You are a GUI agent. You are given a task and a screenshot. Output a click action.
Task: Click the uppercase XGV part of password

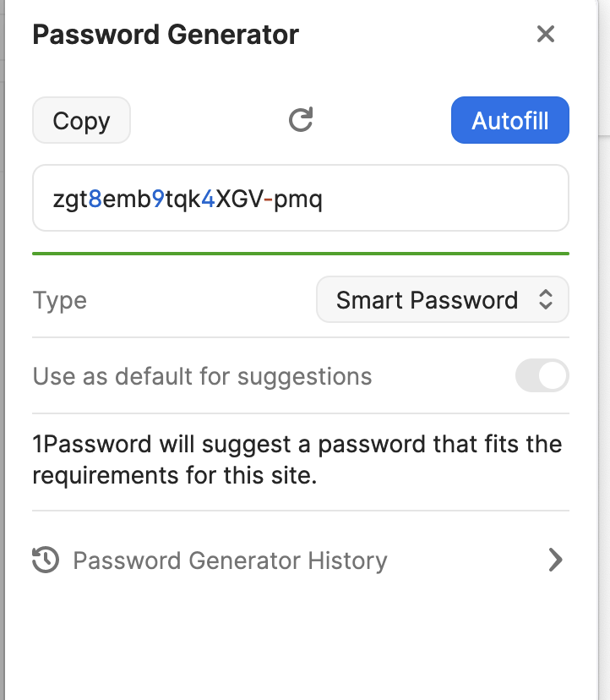pos(239,199)
